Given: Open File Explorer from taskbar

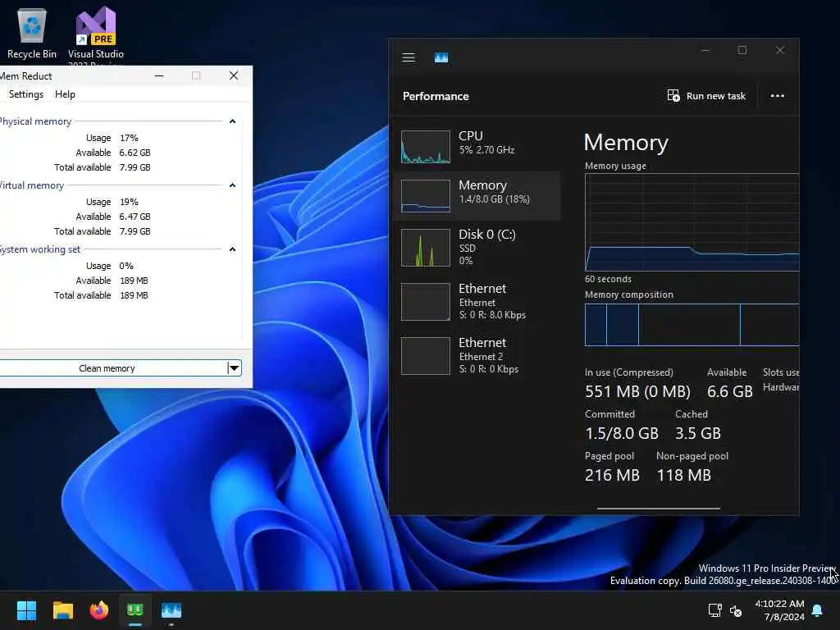Looking at the screenshot, I should point(62,610).
